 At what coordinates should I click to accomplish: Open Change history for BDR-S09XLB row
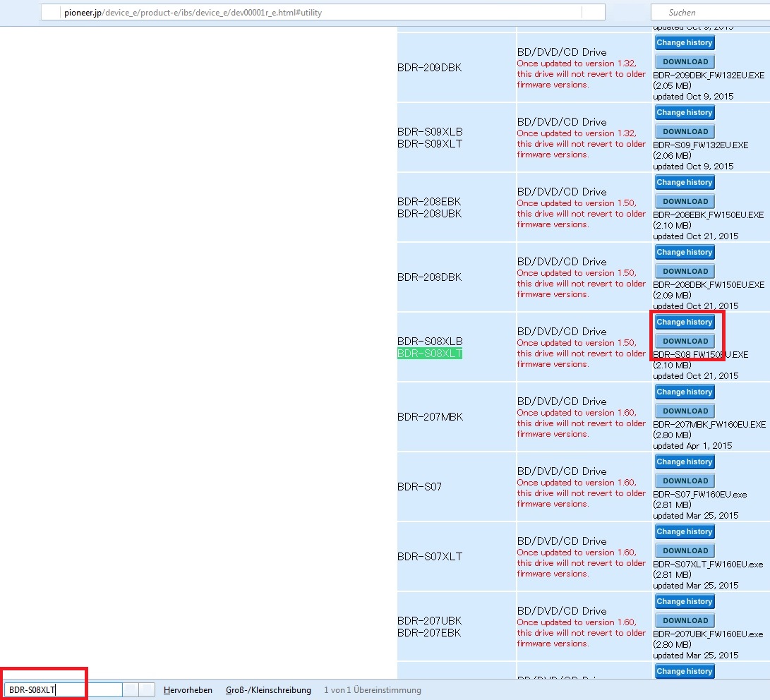coord(685,112)
